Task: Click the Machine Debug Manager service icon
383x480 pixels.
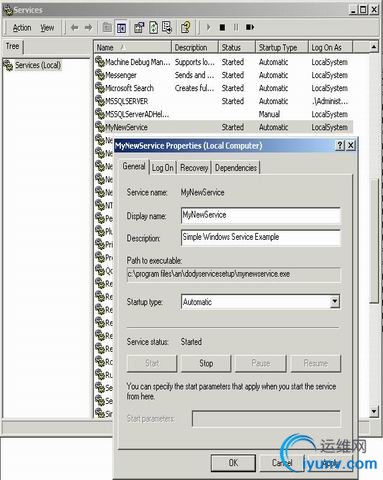Action: [x=100, y=62]
